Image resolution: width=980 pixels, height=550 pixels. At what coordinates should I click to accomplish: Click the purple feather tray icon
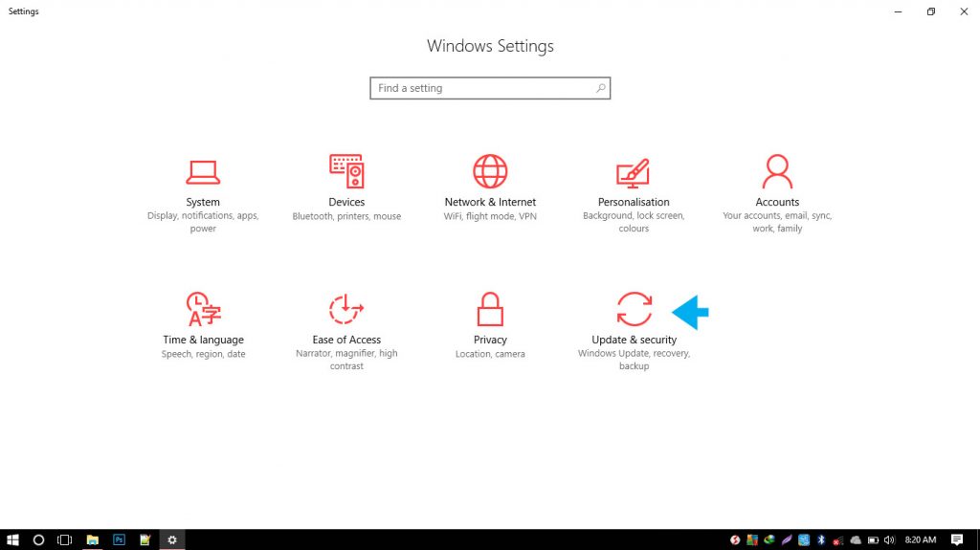(x=787, y=540)
